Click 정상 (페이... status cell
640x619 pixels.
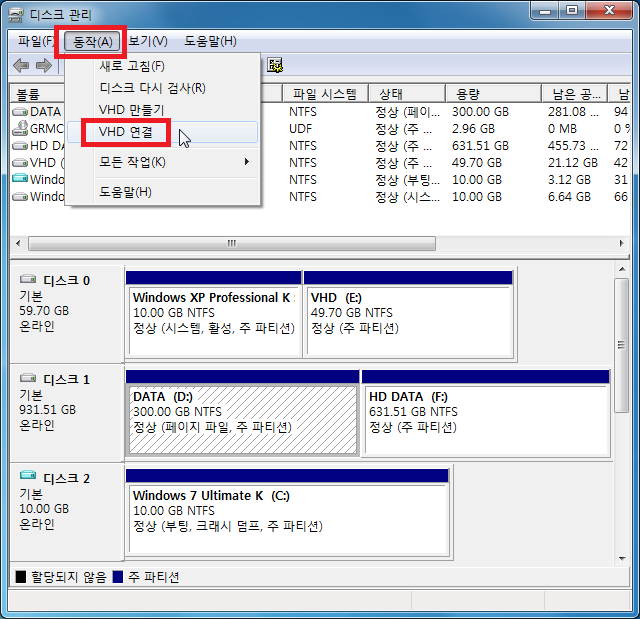(408, 112)
